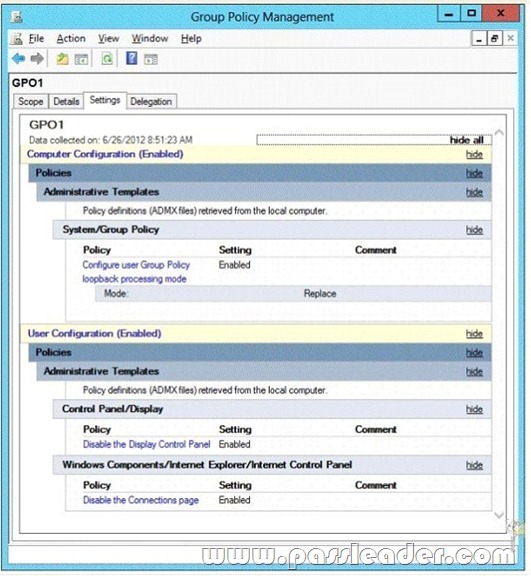531x576 pixels.
Task: Hide the User Configuration section
Action: [474, 334]
